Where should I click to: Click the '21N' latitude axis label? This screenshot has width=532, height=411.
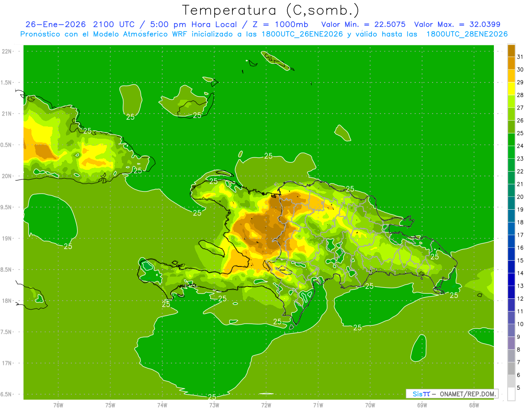point(6,114)
